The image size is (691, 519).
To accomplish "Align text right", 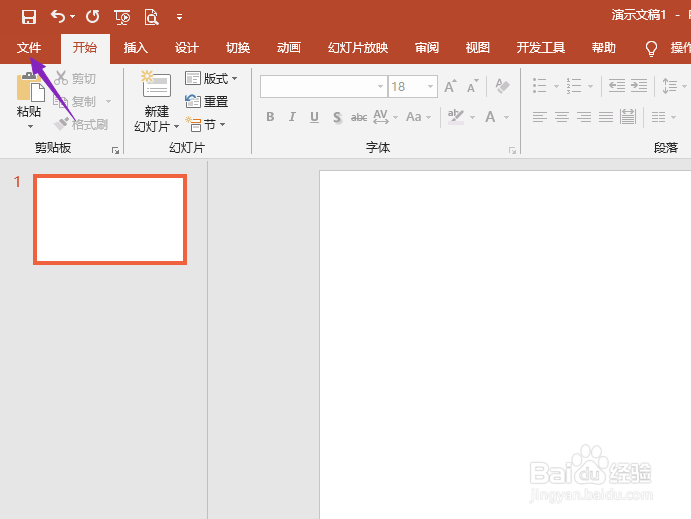I will coord(583,117).
